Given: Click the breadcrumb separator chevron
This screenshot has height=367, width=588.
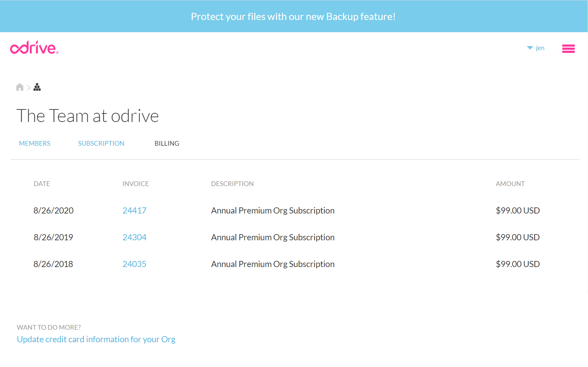Looking at the screenshot, I should tap(28, 88).
